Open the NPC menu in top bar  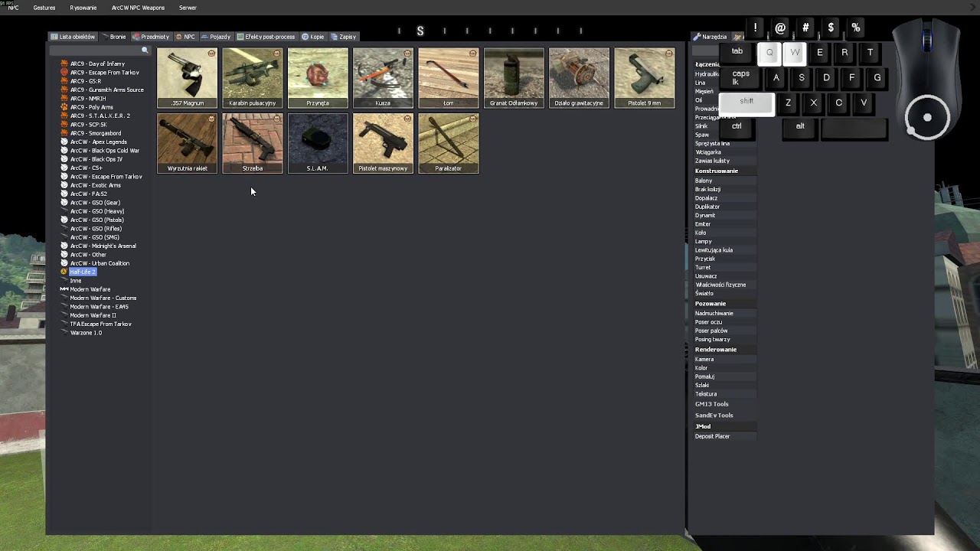(x=13, y=8)
